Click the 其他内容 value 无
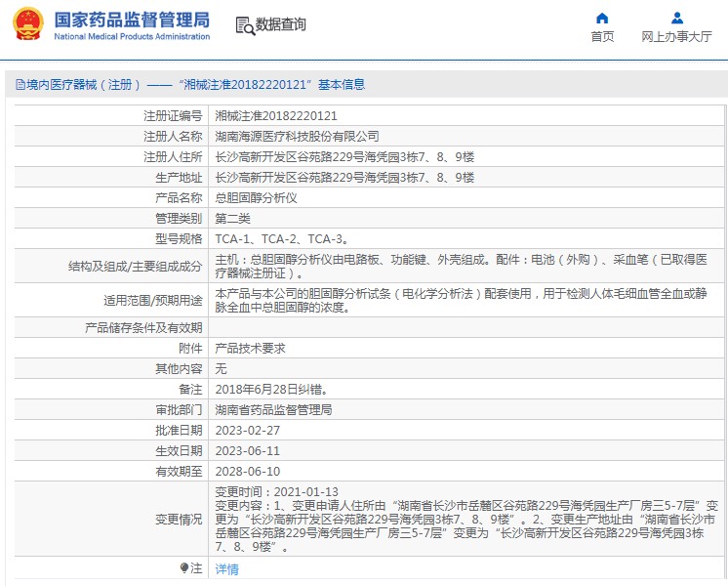The width and height of the screenshot is (728, 586). (221, 369)
